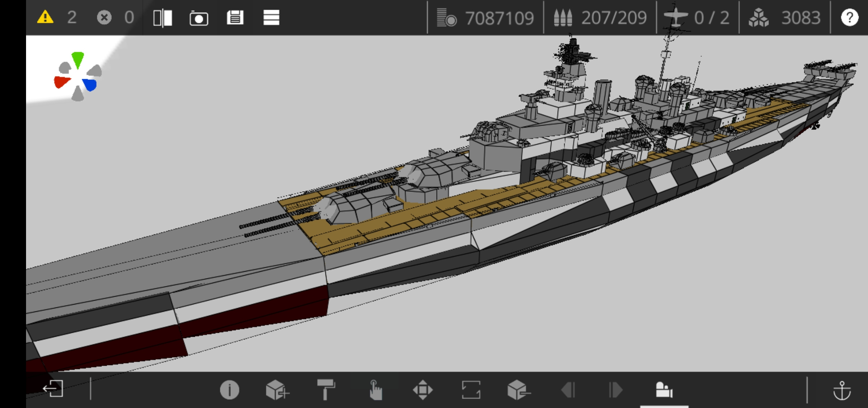Select the paint roller tool
Image resolution: width=868 pixels, height=408 pixels.
326,390
